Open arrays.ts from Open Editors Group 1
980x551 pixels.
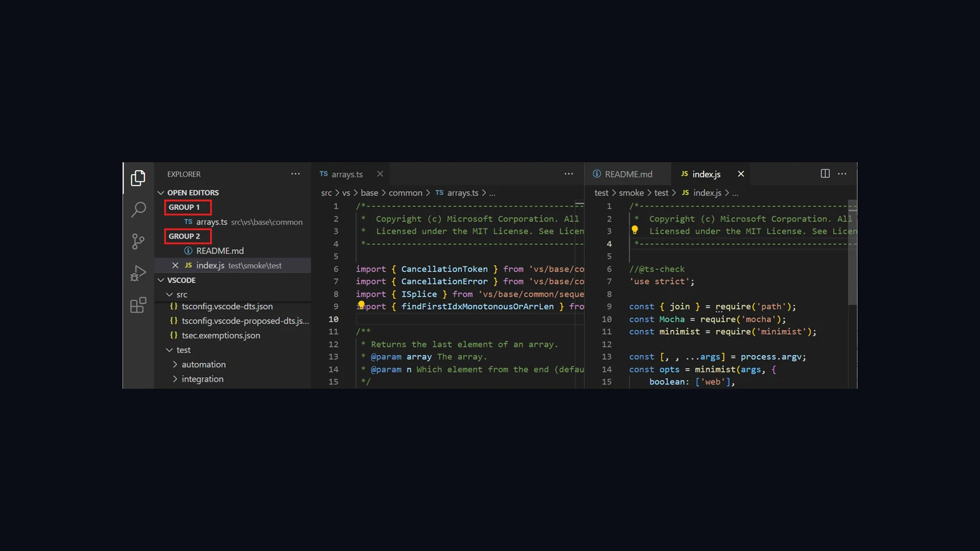[233, 222]
